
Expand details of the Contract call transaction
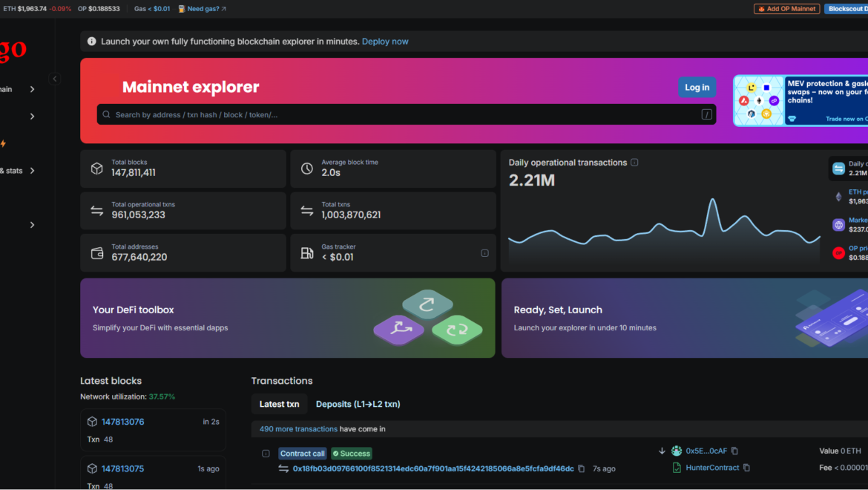coord(266,454)
